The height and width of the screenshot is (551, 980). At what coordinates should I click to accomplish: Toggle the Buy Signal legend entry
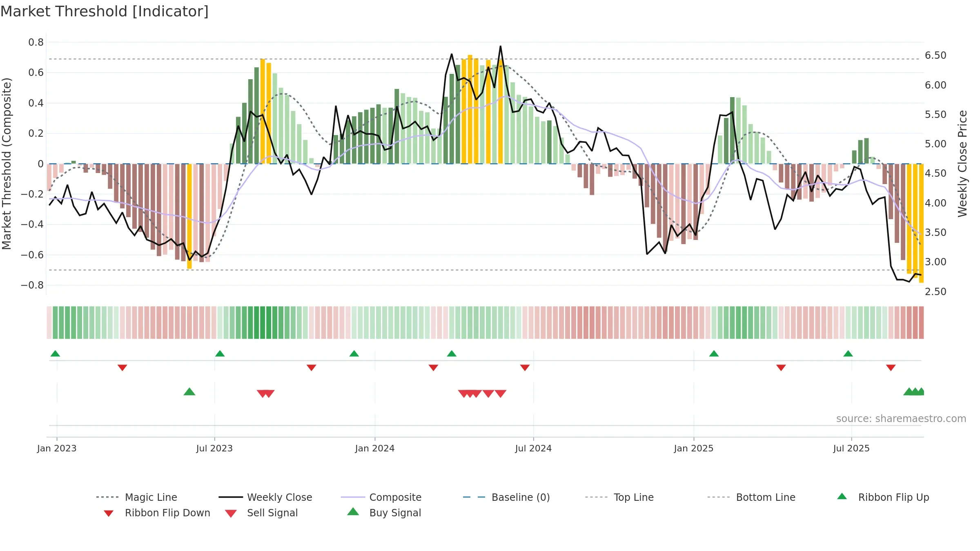coord(384,513)
